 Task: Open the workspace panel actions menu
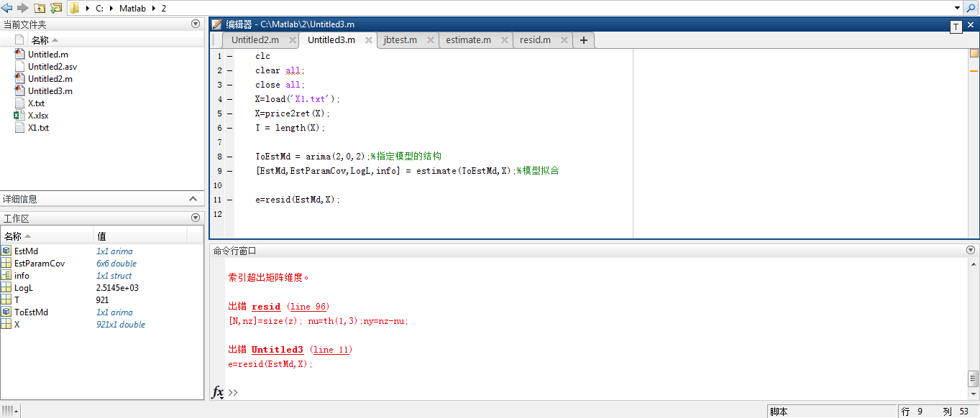pyautogui.click(x=196, y=218)
